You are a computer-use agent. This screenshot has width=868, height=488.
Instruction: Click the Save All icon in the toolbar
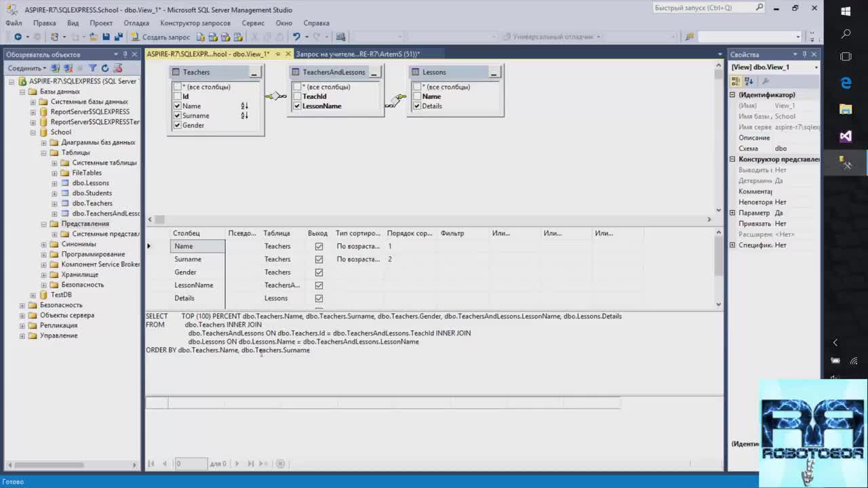pos(118,37)
